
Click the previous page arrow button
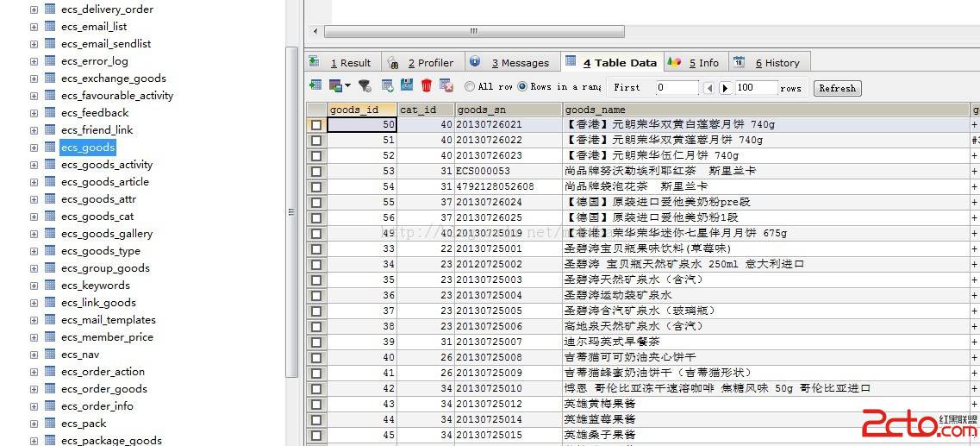click(x=708, y=88)
